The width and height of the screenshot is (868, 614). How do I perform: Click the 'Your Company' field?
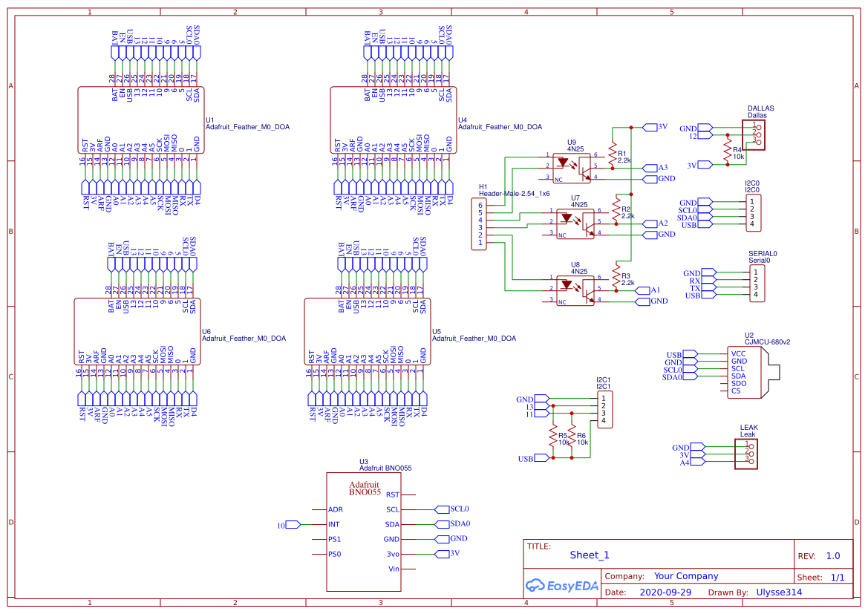click(x=685, y=576)
